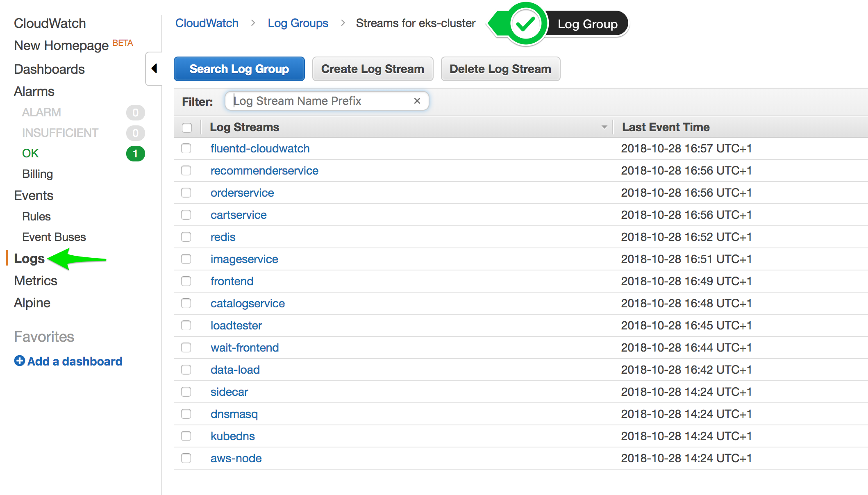The width and height of the screenshot is (868, 495).
Task: Select Billing under Alarms
Action: pos(37,174)
